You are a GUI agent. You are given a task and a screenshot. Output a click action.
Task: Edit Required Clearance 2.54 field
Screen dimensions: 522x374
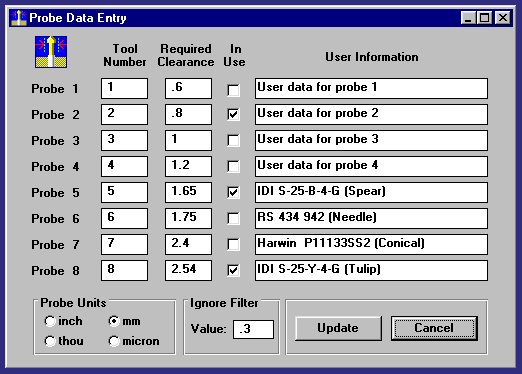[x=188, y=270]
